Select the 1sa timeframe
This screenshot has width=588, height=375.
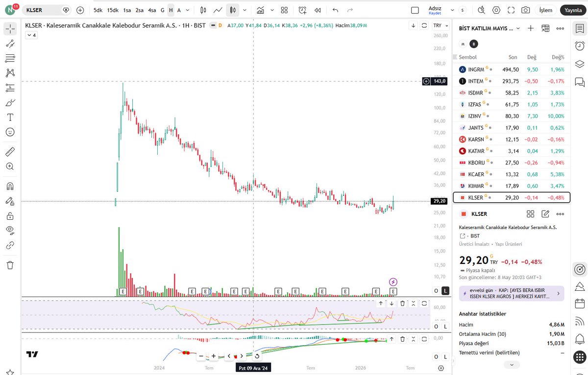127,10
